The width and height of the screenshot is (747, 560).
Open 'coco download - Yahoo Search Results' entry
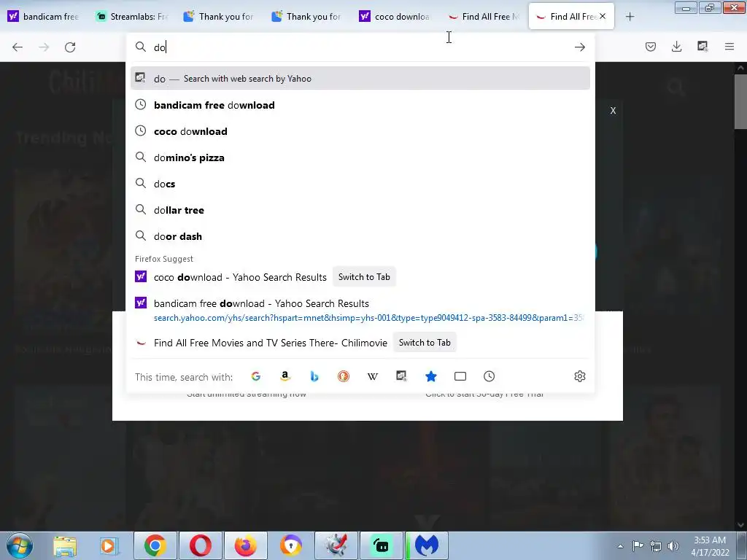[x=240, y=277]
